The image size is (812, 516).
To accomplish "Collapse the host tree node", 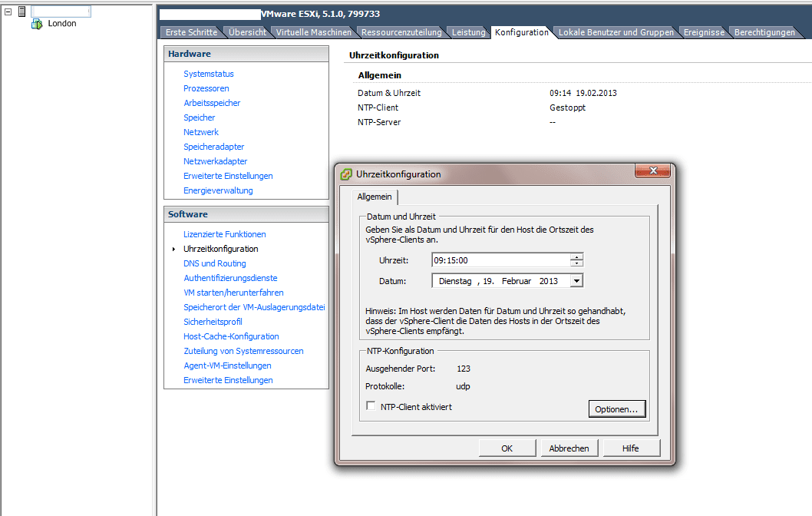I will (x=8, y=12).
